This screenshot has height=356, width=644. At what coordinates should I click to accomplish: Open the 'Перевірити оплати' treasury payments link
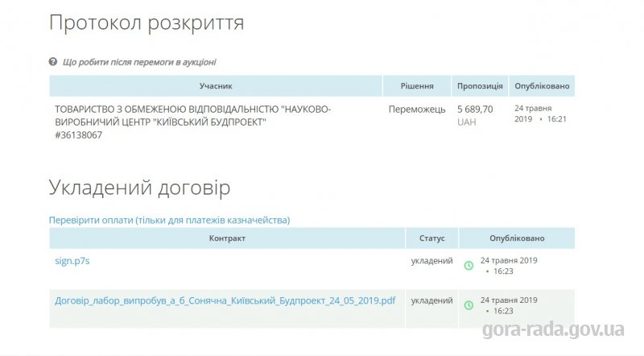tap(169, 221)
